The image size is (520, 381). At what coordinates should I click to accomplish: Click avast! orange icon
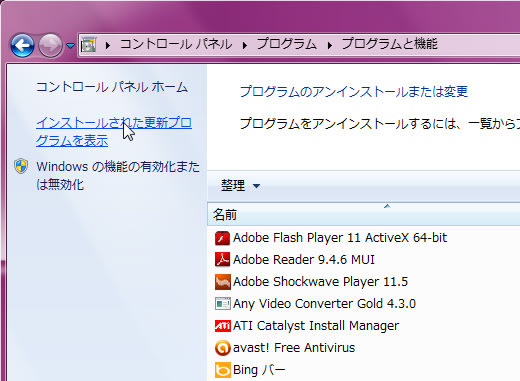(x=222, y=348)
